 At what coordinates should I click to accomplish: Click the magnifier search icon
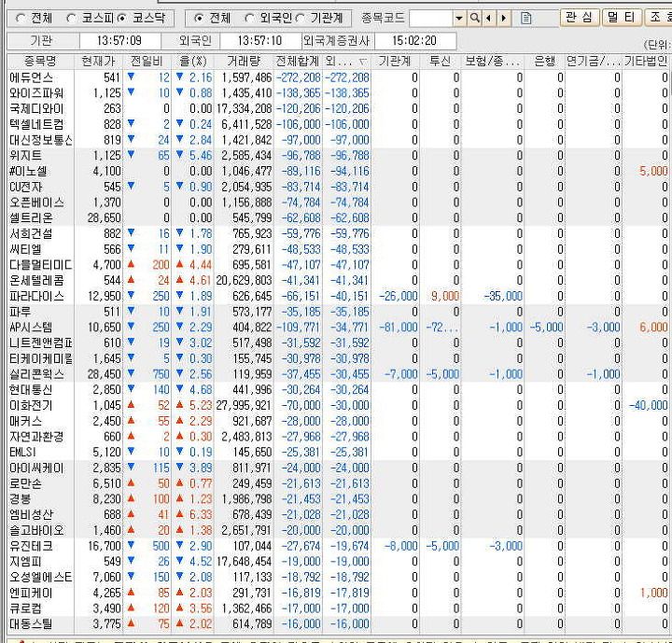[x=474, y=19]
